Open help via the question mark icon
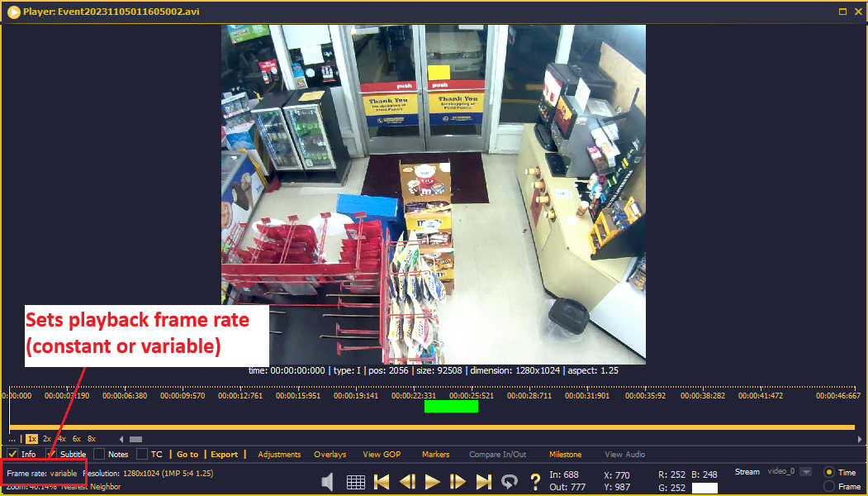 coord(535,481)
